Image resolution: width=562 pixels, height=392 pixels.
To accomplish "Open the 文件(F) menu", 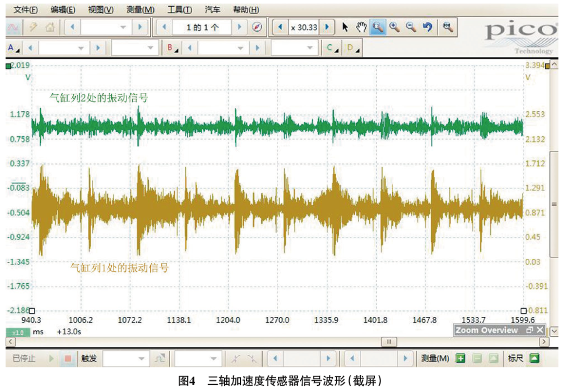I will click(x=25, y=10).
